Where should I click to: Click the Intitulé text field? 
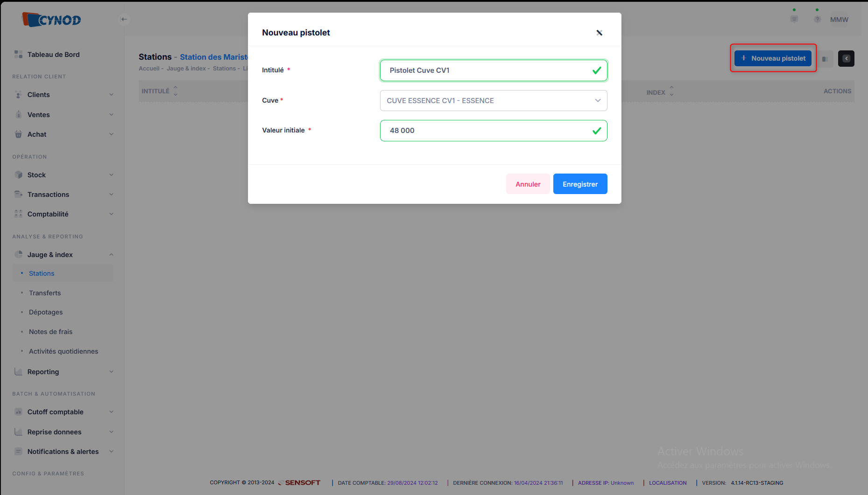point(494,70)
